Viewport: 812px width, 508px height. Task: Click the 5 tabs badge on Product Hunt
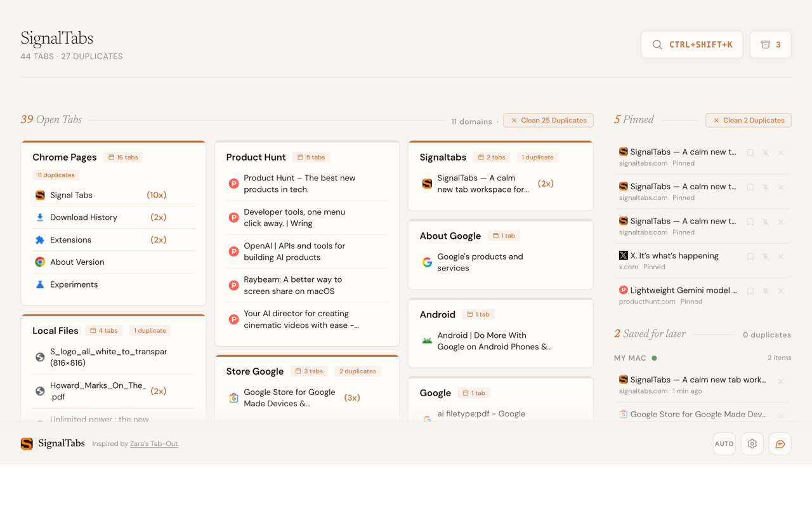(311, 157)
